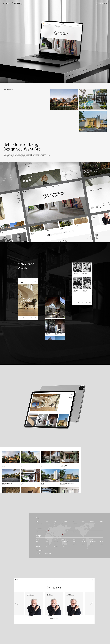Open ARCHITECTURE in the designers page nav
Screen dimensions: 110x644
tap(55, 580)
